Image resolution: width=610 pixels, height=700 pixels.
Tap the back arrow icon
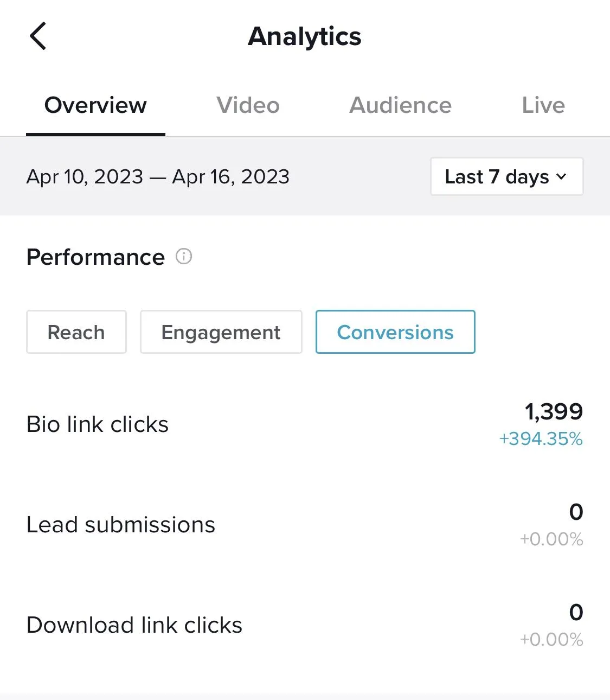click(x=38, y=36)
